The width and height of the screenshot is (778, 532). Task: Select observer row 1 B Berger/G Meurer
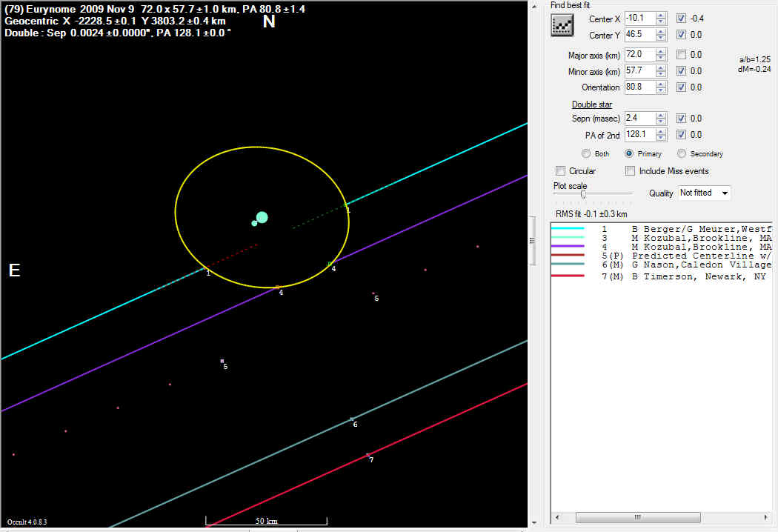(x=662, y=229)
